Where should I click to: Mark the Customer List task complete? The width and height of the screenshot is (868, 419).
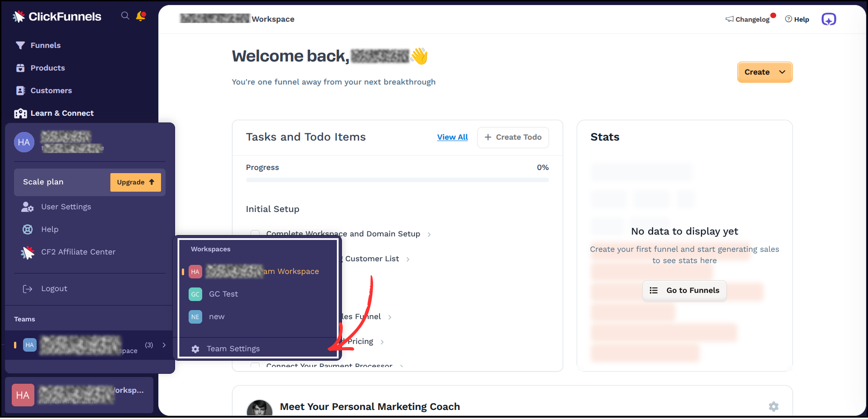click(255, 259)
